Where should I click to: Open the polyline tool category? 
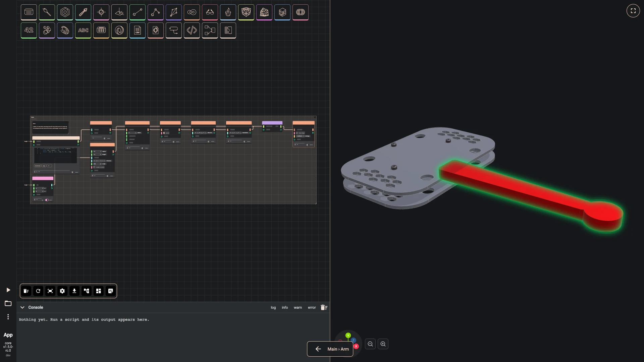156,12
